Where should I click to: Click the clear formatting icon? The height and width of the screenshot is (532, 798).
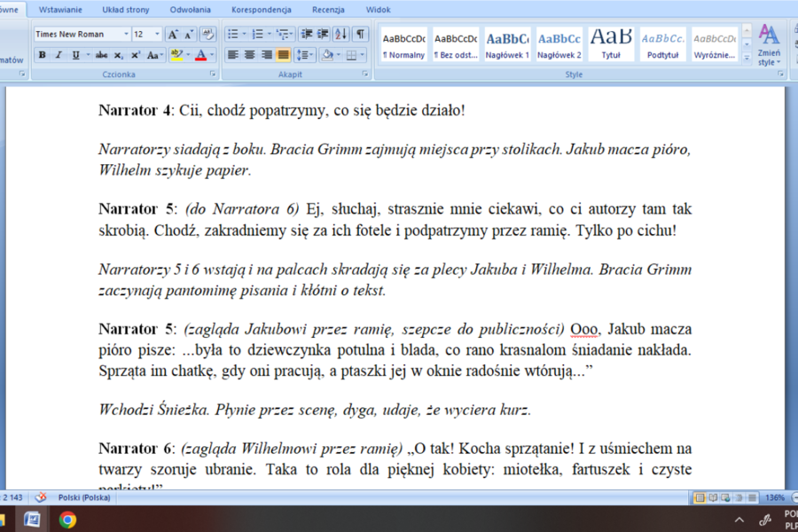(207, 35)
